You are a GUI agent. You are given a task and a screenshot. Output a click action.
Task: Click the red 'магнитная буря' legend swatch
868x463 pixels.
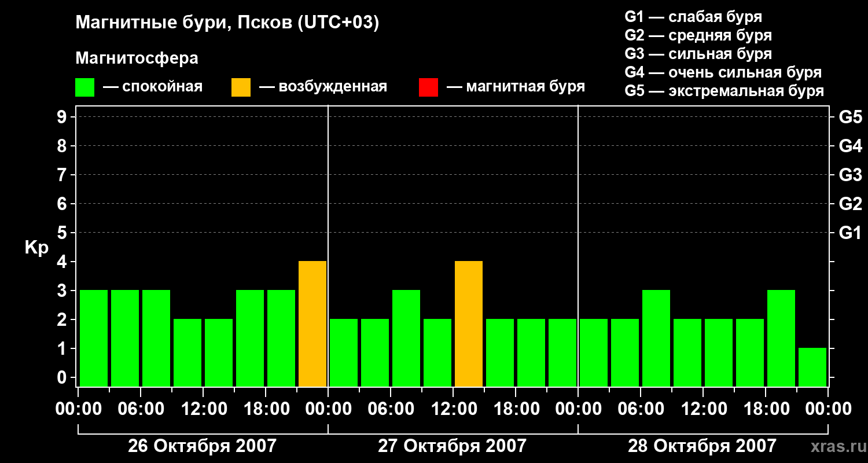point(428,87)
